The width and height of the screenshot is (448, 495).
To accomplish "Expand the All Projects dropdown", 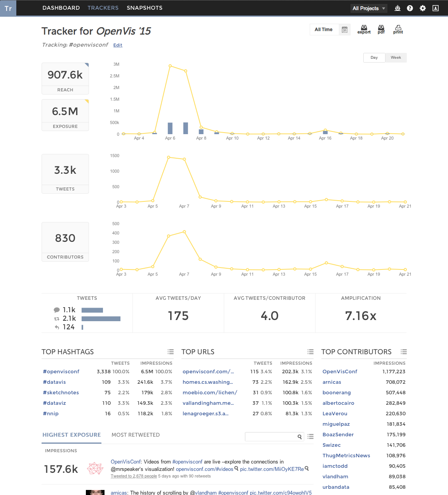I will point(368,8).
